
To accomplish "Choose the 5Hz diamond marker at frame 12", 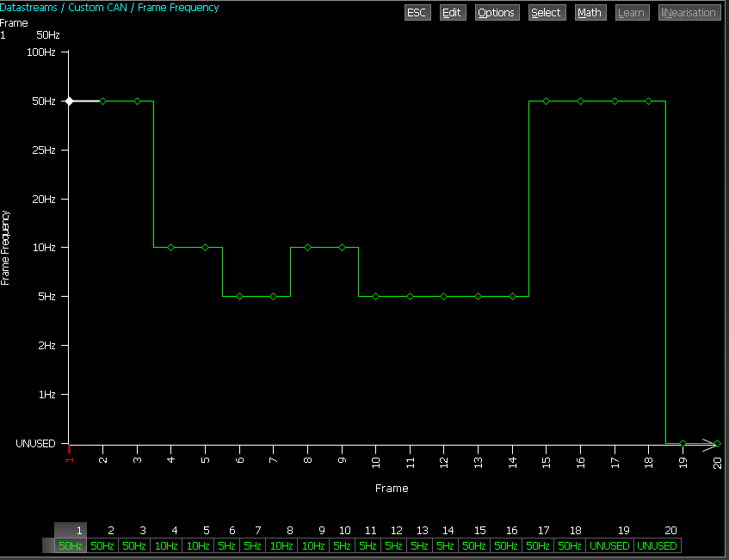I will (x=444, y=296).
